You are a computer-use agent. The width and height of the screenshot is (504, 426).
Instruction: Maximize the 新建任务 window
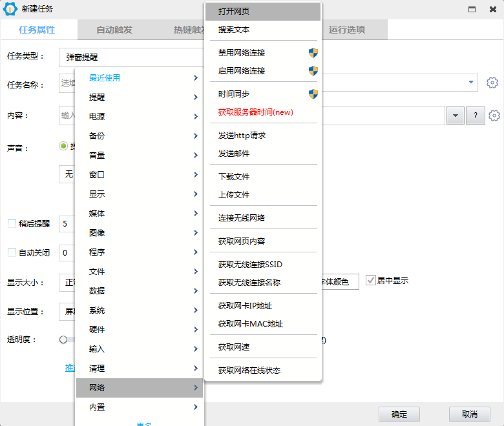click(x=473, y=9)
